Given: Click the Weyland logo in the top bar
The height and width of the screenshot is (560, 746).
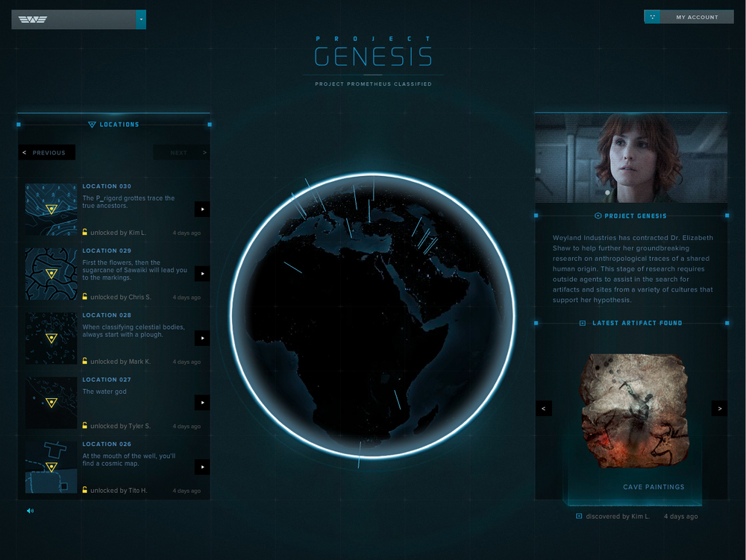Looking at the screenshot, I should pos(33,19).
